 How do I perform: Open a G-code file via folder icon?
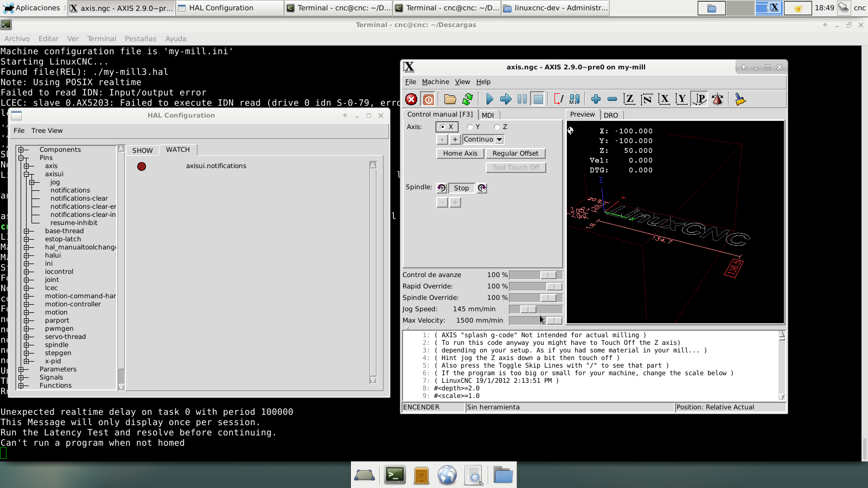click(x=450, y=99)
